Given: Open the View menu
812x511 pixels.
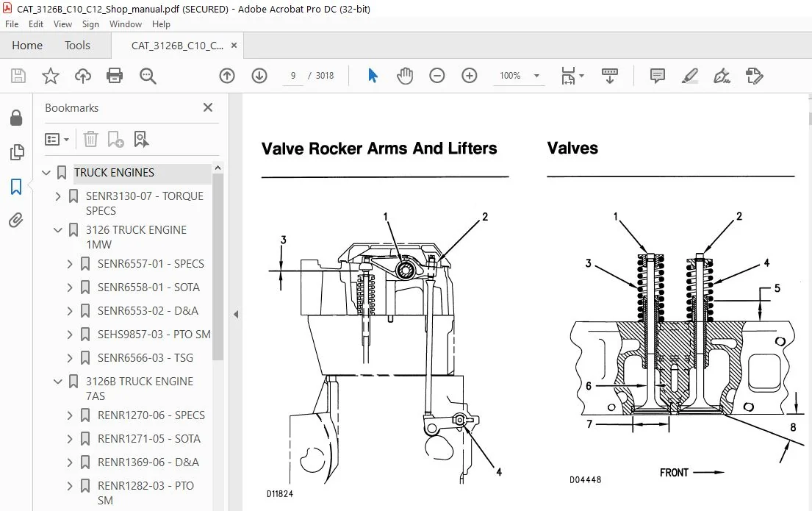Looking at the screenshot, I should [62, 24].
